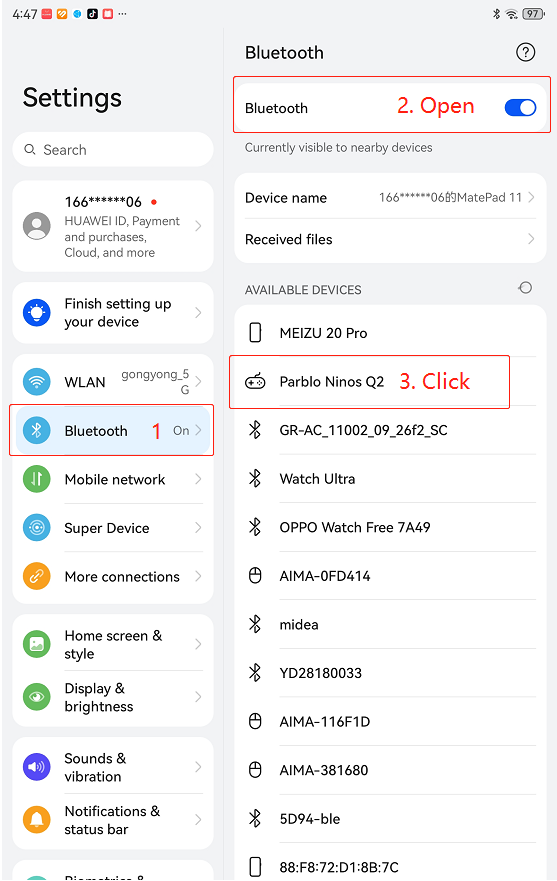Tap Bluetooth icon beside midea

click(255, 624)
